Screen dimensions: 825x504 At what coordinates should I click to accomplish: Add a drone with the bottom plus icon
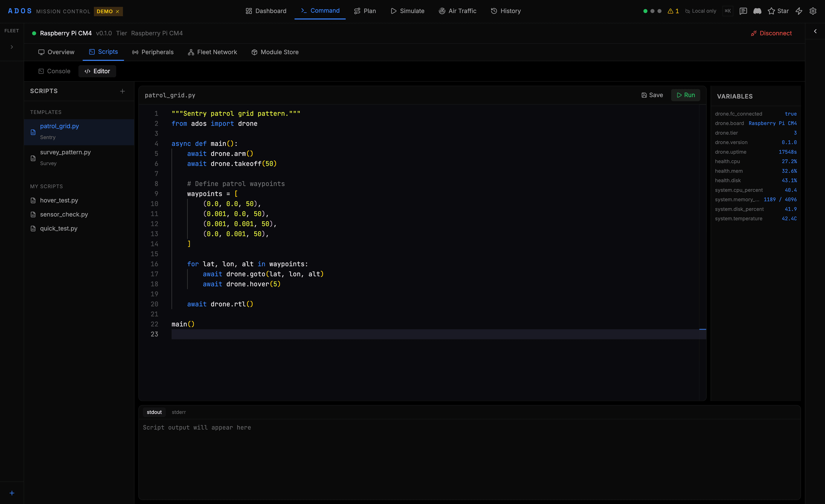pyautogui.click(x=12, y=493)
